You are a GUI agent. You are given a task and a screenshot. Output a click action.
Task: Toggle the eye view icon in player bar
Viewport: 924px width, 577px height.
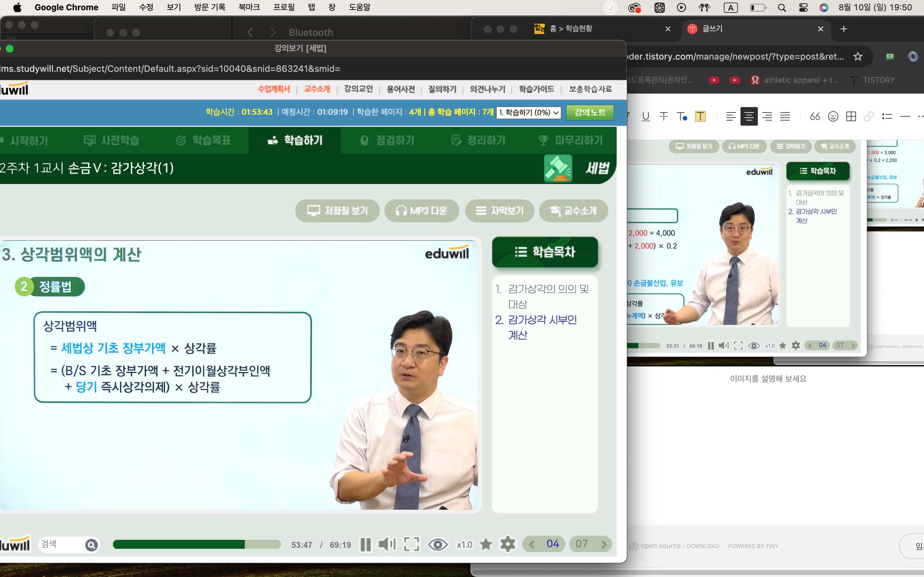pyautogui.click(x=438, y=545)
